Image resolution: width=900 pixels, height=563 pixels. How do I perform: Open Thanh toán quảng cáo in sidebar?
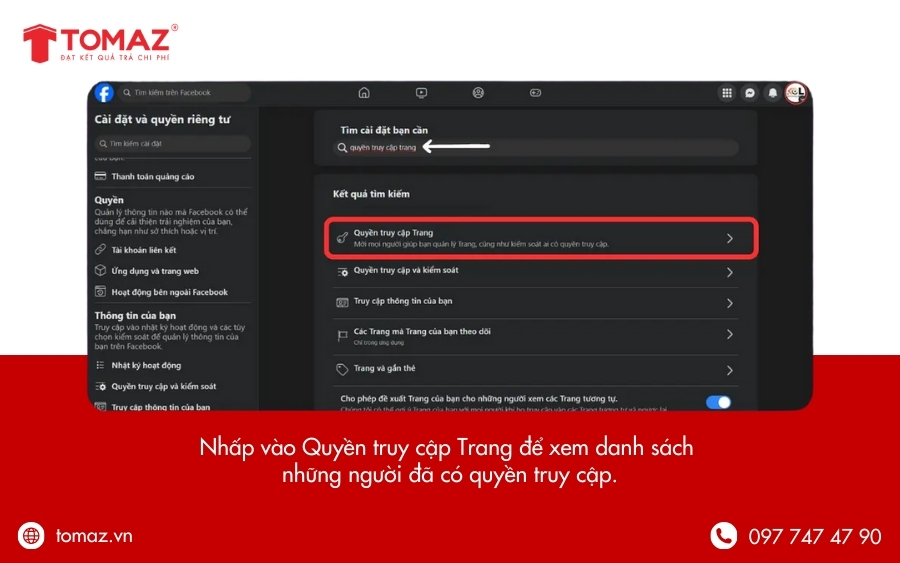152,177
